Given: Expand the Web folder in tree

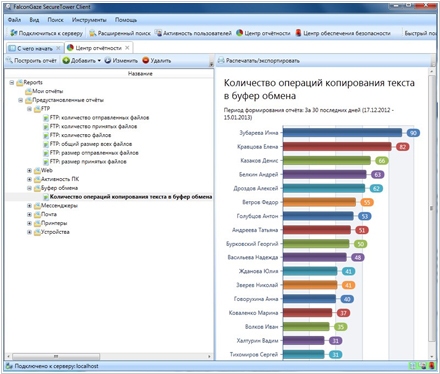Looking at the screenshot, I should pyautogui.click(x=29, y=170).
